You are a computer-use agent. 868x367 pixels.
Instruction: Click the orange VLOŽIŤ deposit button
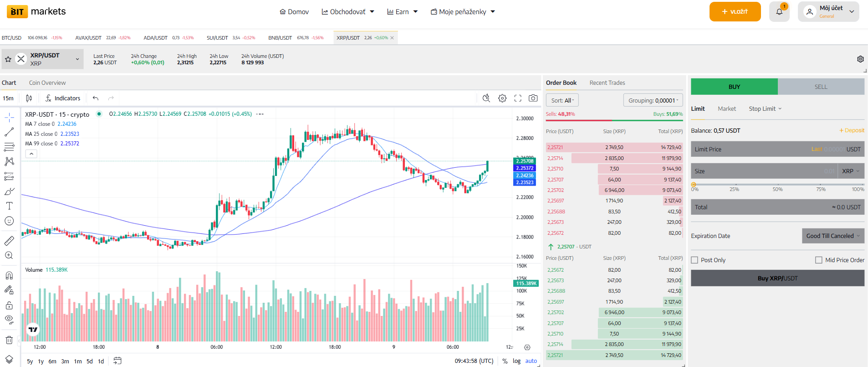735,12
